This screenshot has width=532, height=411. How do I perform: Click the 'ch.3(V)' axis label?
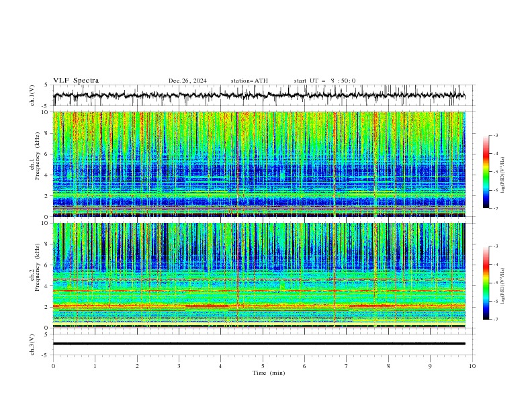32,345
